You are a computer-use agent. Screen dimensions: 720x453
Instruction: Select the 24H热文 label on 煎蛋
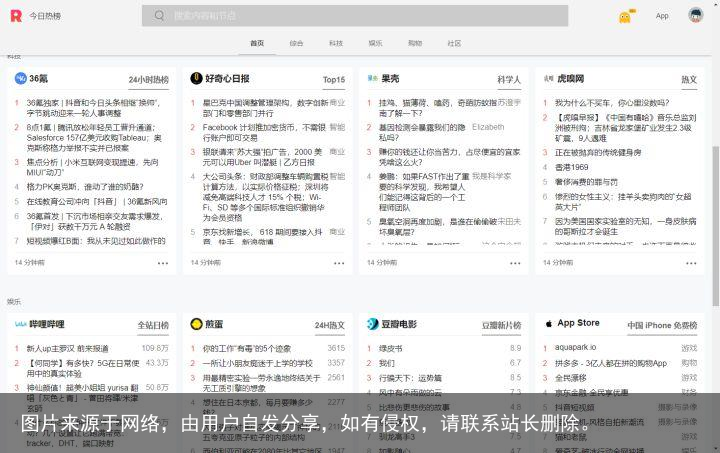[329, 325]
